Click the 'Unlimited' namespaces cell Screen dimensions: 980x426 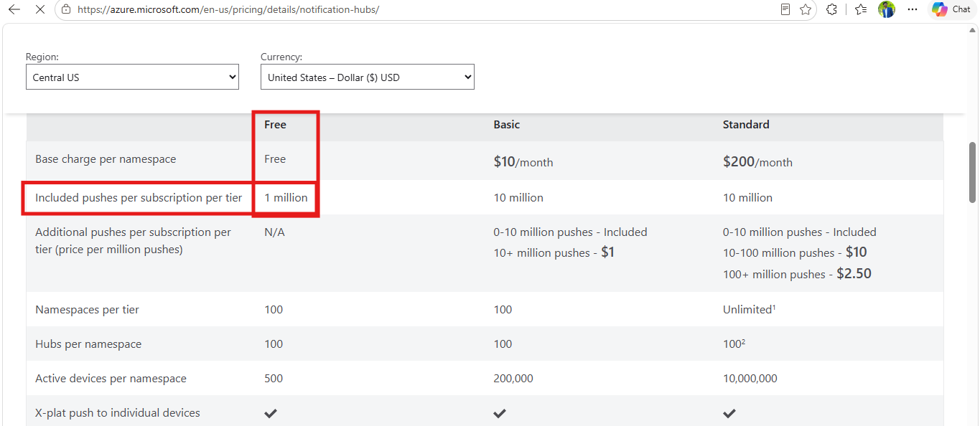(x=749, y=310)
